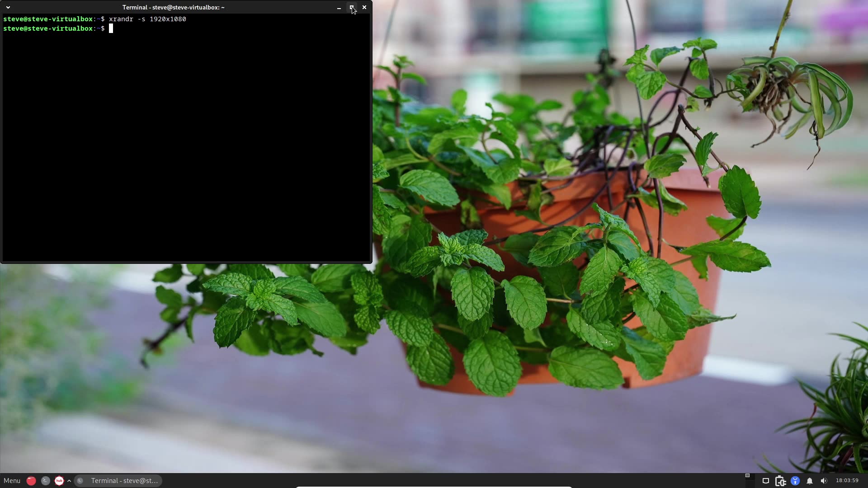Click the volume speaker icon
The width and height of the screenshot is (868, 488).
824,481
